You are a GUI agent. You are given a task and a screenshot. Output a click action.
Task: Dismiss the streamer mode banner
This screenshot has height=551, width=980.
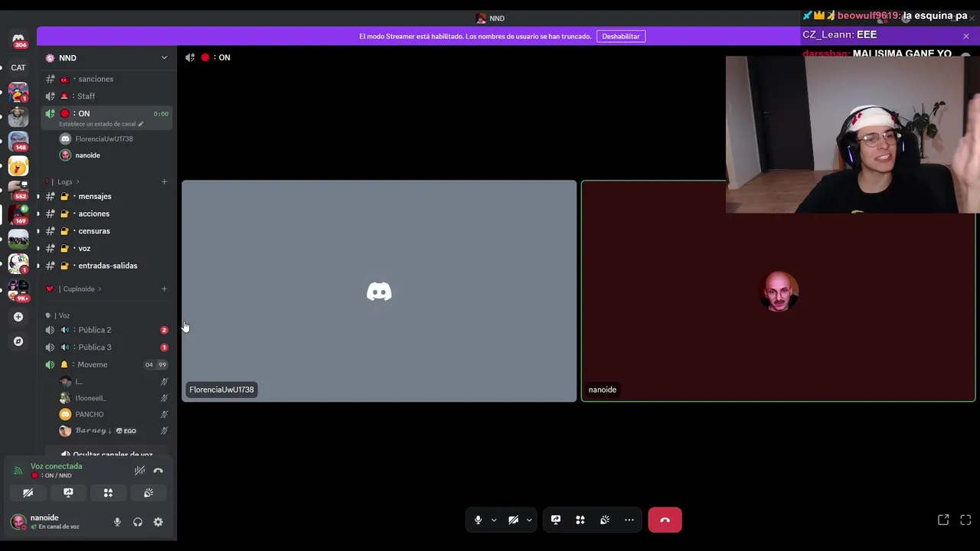[x=966, y=36]
